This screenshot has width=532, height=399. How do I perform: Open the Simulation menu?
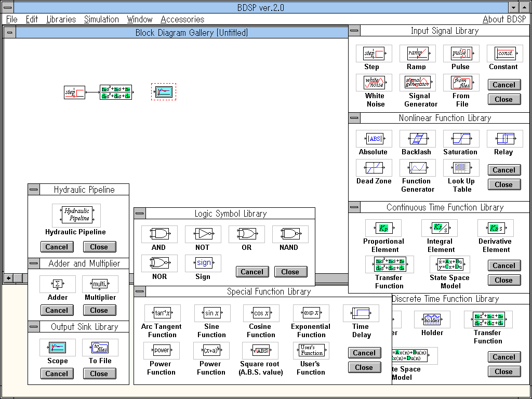pos(101,19)
